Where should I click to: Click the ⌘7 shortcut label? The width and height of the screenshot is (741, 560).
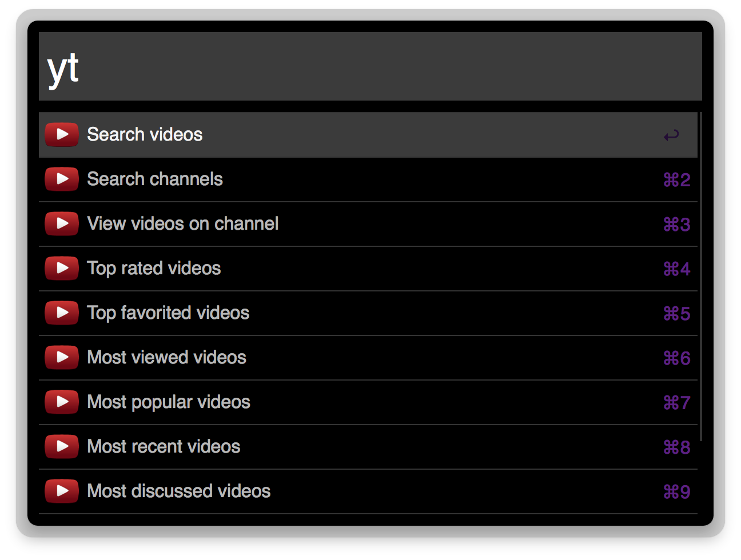[677, 403]
